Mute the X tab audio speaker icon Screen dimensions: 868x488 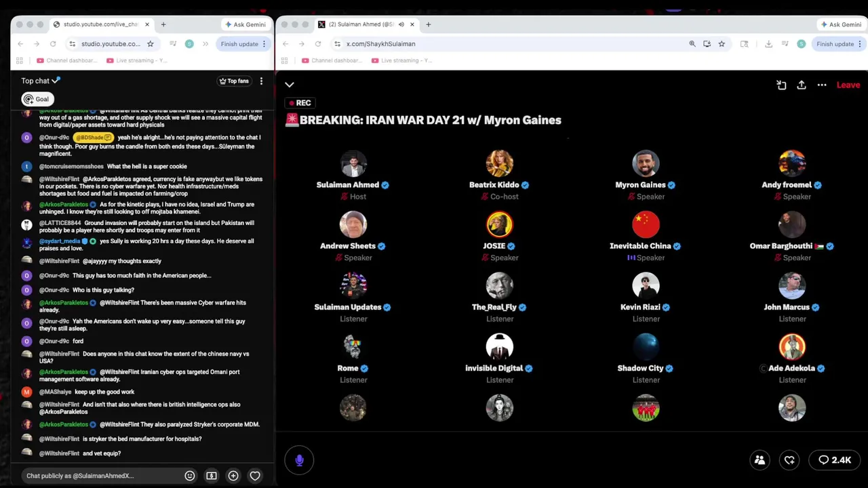401,24
